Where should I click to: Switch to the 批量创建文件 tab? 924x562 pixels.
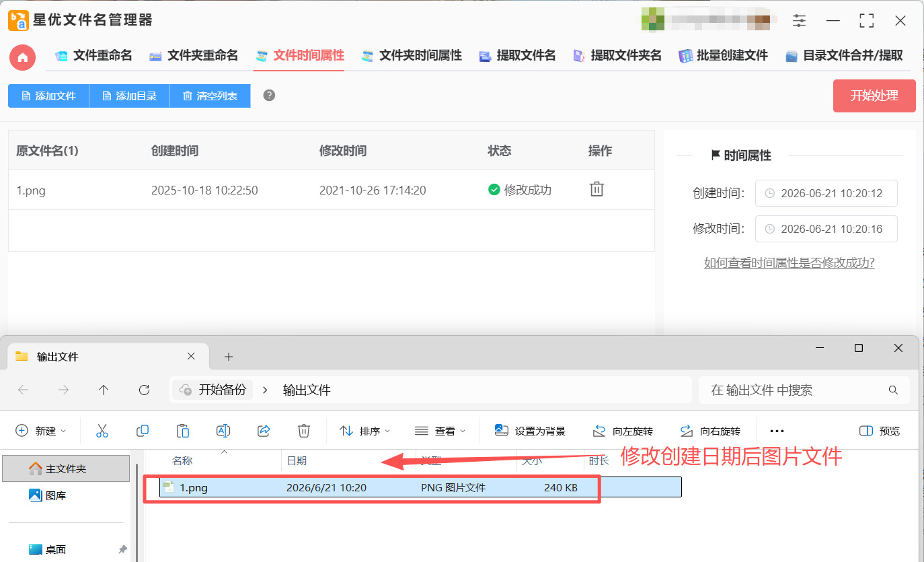tap(724, 56)
